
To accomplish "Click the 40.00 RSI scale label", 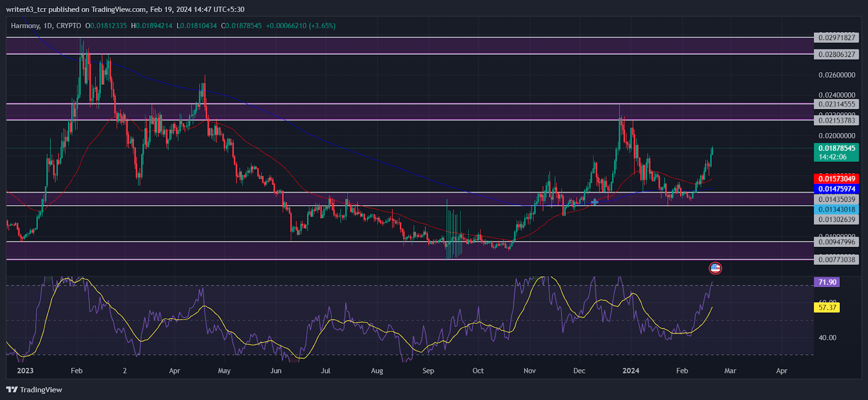I will tap(827, 338).
